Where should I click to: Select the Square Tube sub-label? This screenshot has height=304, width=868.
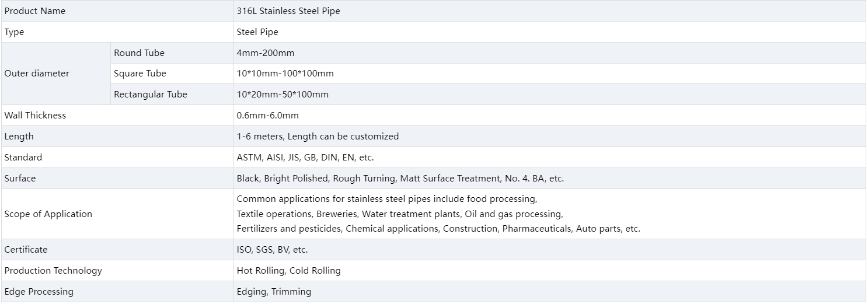point(140,74)
